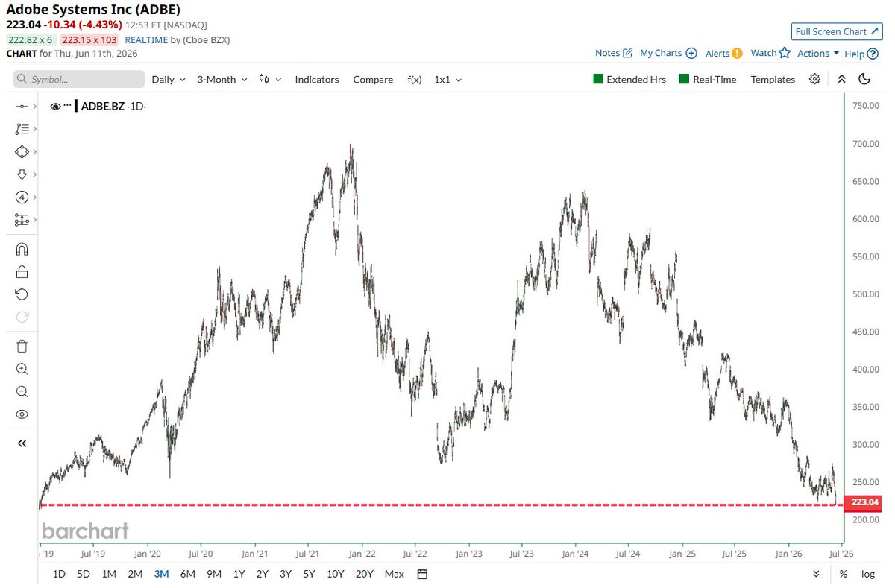Select the 5D time range
Screen dimensions: 895x588
pyautogui.click(x=84, y=574)
